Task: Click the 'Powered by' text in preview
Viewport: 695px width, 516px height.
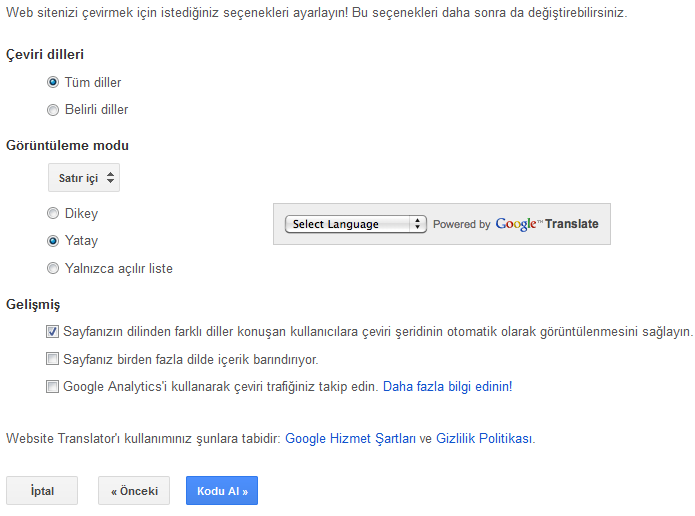Action: [461, 224]
